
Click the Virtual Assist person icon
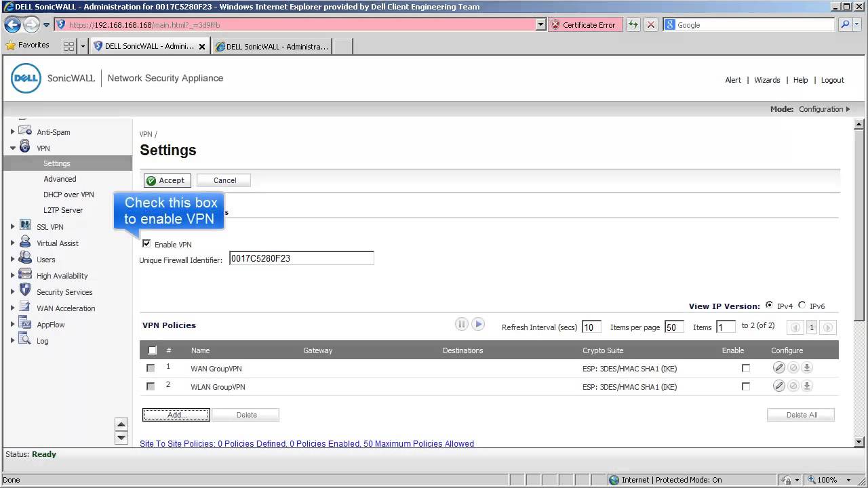coord(25,242)
